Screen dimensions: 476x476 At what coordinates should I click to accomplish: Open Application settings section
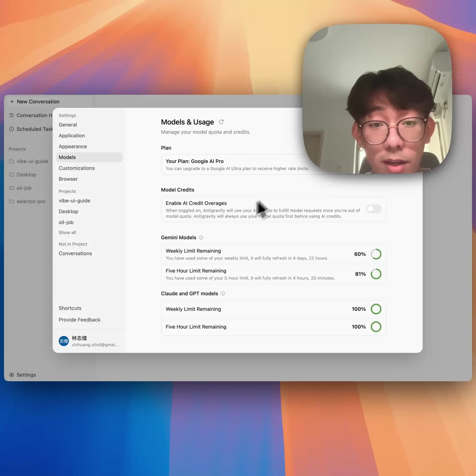89,136
